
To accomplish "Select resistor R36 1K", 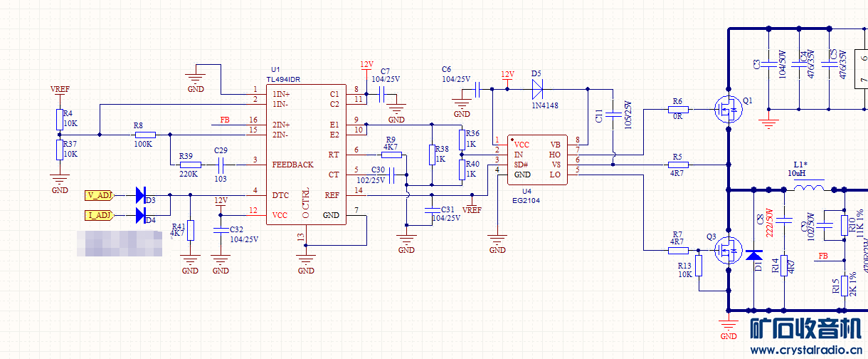I will pos(461,140).
